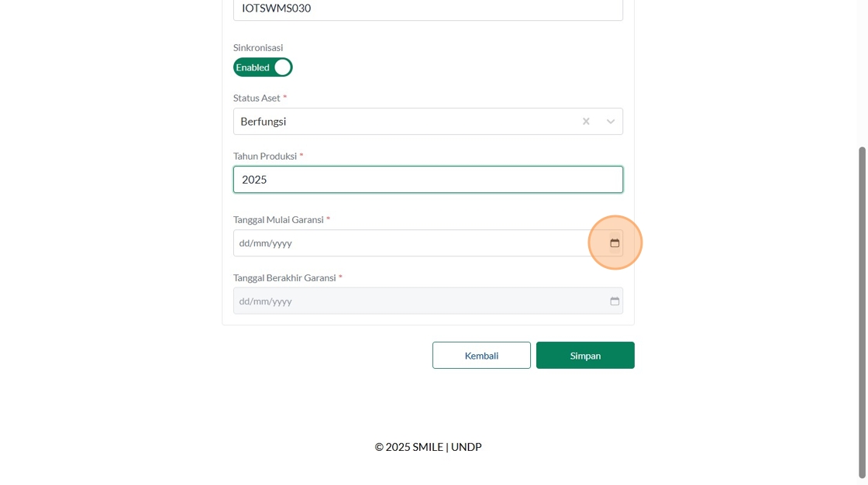Open the Tanggal Berakhir Garansi calendar icon
Image resolution: width=868 pixels, height=485 pixels.
click(x=615, y=301)
